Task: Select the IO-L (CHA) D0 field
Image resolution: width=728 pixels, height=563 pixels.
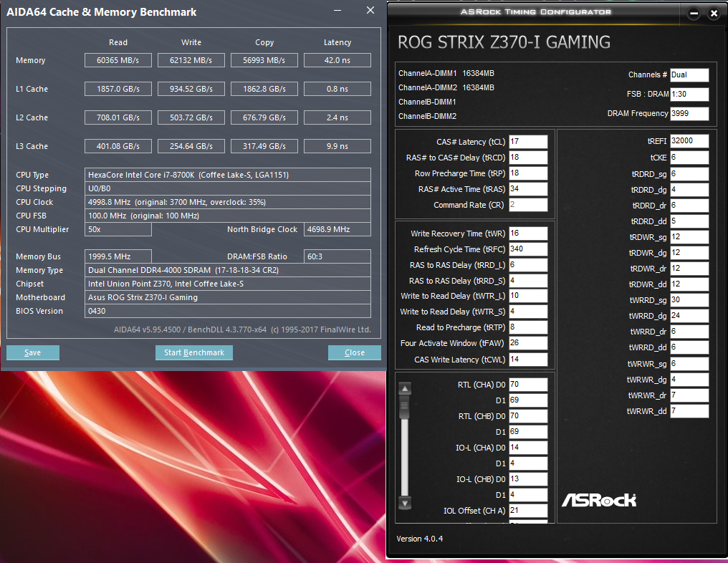Action: pyautogui.click(x=528, y=448)
